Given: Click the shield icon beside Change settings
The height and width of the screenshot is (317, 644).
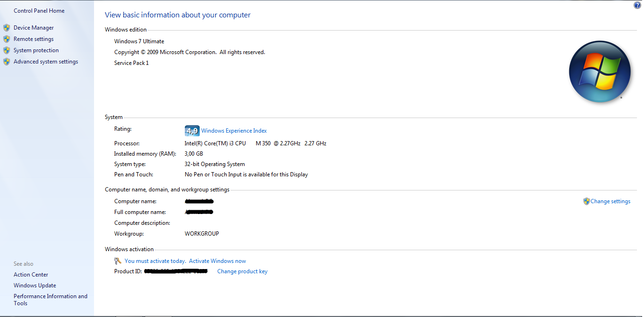Looking at the screenshot, I should point(586,201).
